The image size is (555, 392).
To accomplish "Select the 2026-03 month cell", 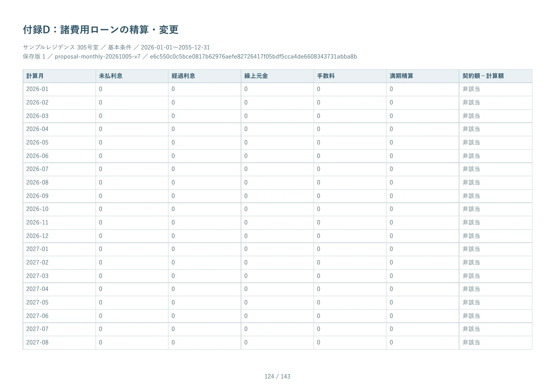I will point(59,116).
